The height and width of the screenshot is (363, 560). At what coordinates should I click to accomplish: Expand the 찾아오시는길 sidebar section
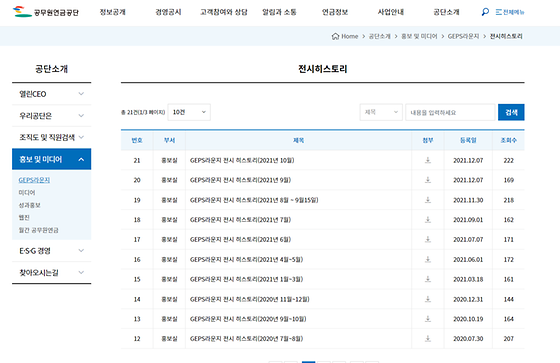click(51, 273)
